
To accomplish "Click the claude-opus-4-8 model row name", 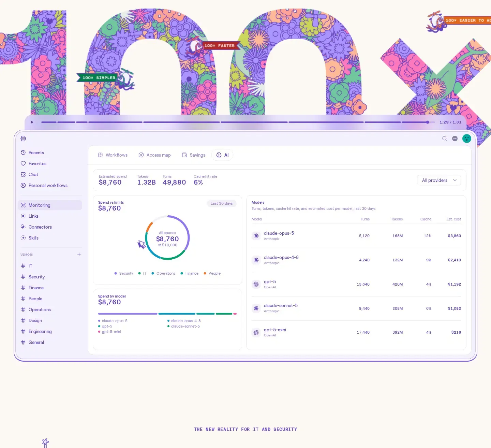I will (281, 257).
